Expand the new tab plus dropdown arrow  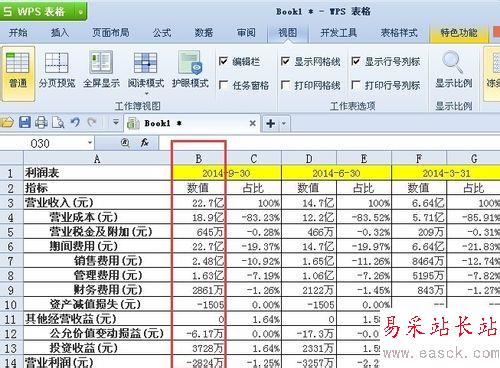[284, 124]
